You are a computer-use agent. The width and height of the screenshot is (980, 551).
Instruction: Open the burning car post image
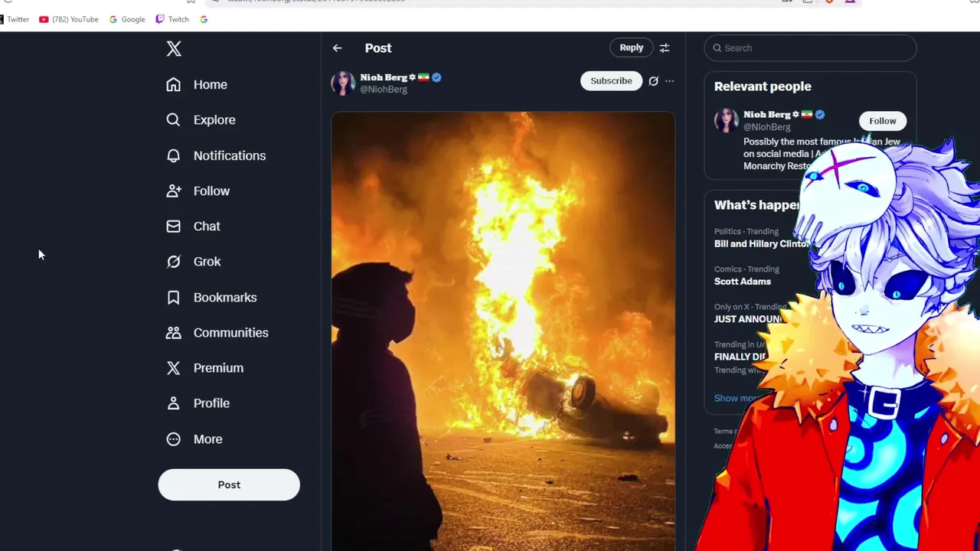tap(503, 331)
